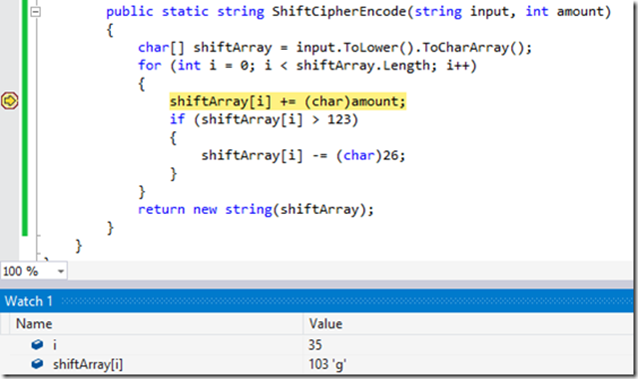Click the ShiftCipherEncode method name
The height and width of the screenshot is (379, 638).
pyautogui.click(x=339, y=11)
